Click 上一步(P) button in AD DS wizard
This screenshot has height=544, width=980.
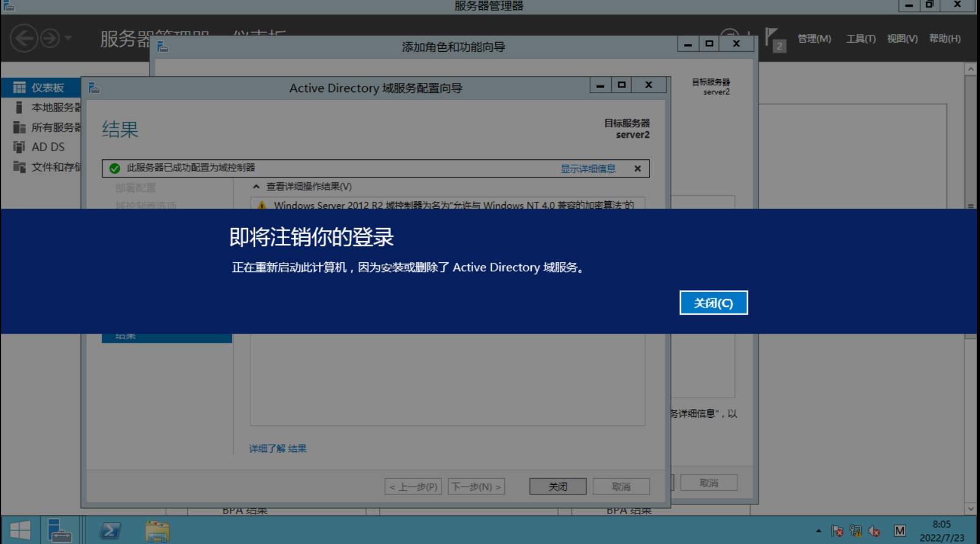click(x=413, y=487)
